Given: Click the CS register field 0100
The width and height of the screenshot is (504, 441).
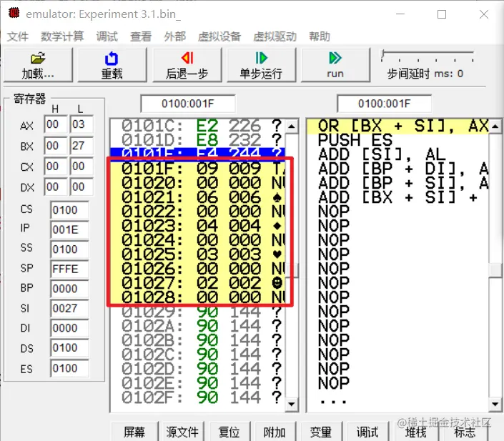Looking at the screenshot, I should click(69, 210).
